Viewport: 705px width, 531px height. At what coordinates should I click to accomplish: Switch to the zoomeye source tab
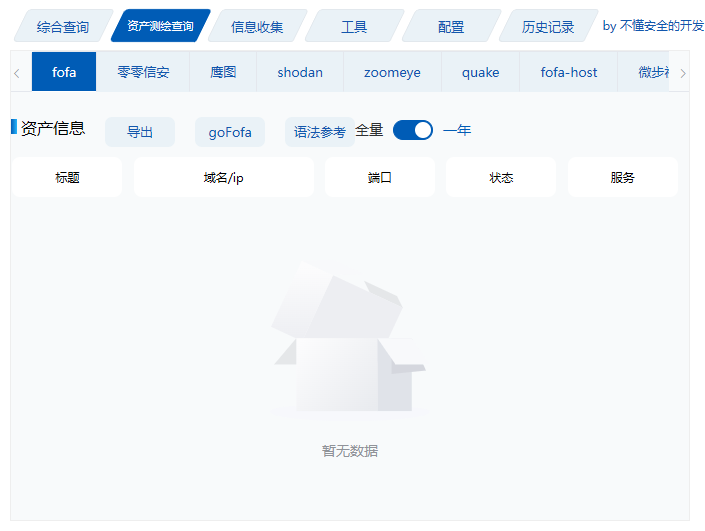pos(392,72)
